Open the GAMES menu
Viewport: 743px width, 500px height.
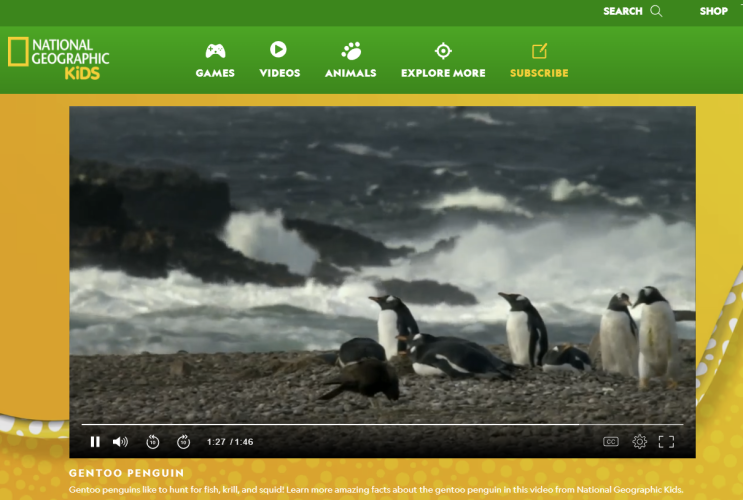pos(215,73)
